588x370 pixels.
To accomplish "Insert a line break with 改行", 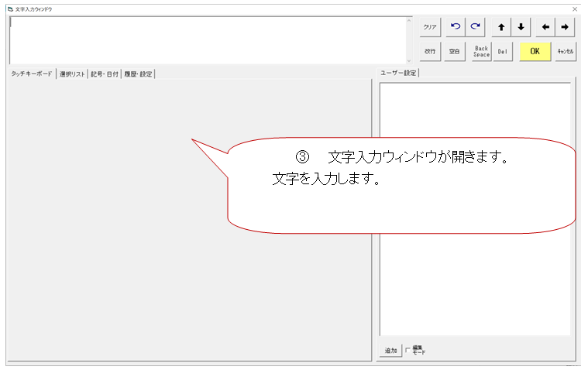I will point(429,51).
